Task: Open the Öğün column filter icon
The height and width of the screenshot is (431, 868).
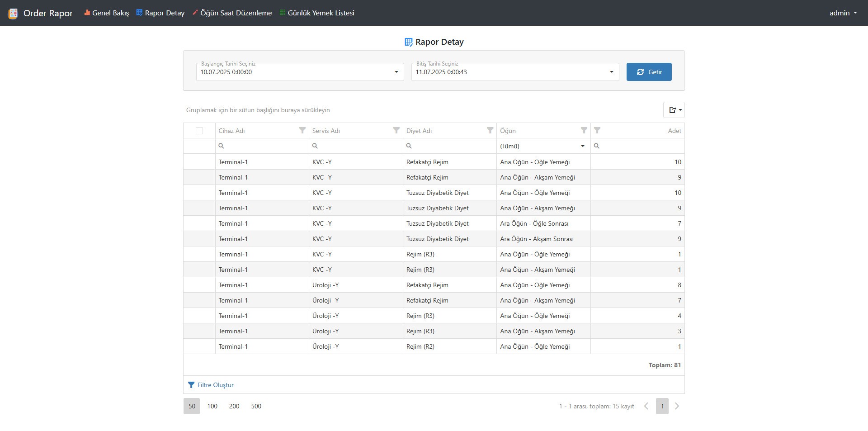Action: tap(584, 130)
